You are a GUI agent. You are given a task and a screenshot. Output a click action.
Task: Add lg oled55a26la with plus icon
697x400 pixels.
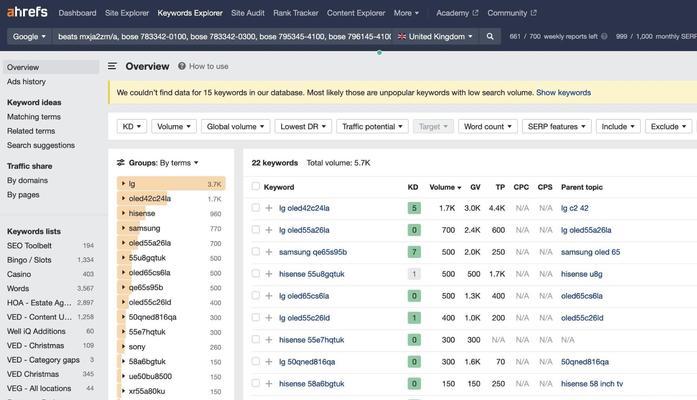coord(269,230)
